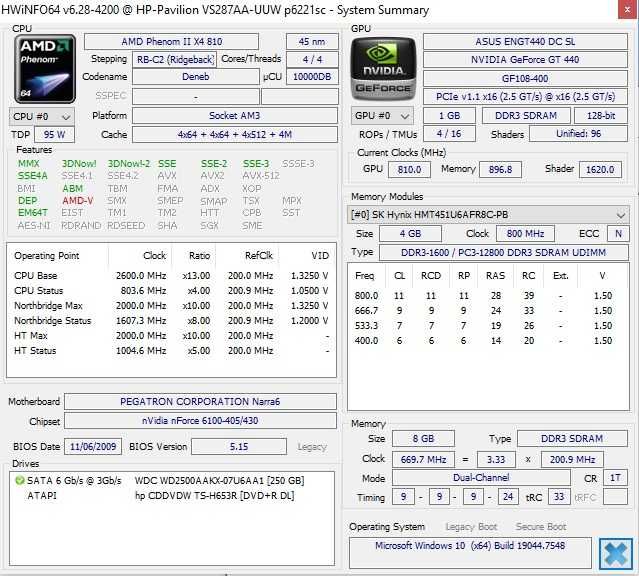Select the Northbridge Max row

pos(171,306)
